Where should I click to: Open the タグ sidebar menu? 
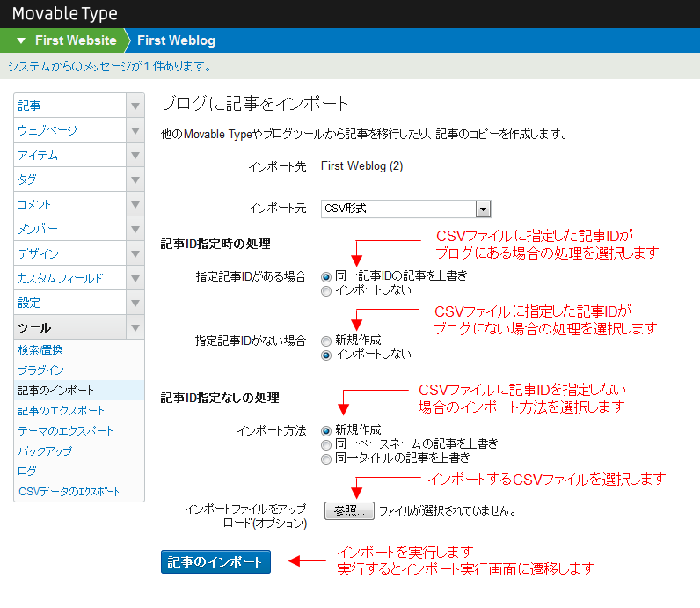tap(70, 179)
